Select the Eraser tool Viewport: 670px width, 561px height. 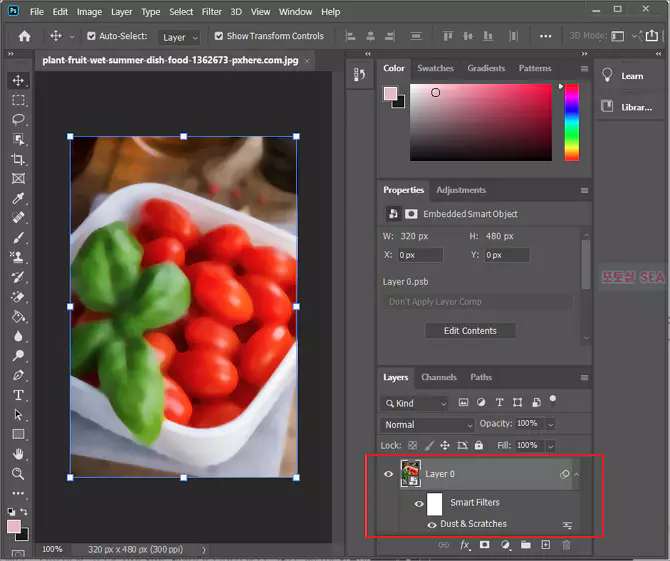(x=18, y=297)
